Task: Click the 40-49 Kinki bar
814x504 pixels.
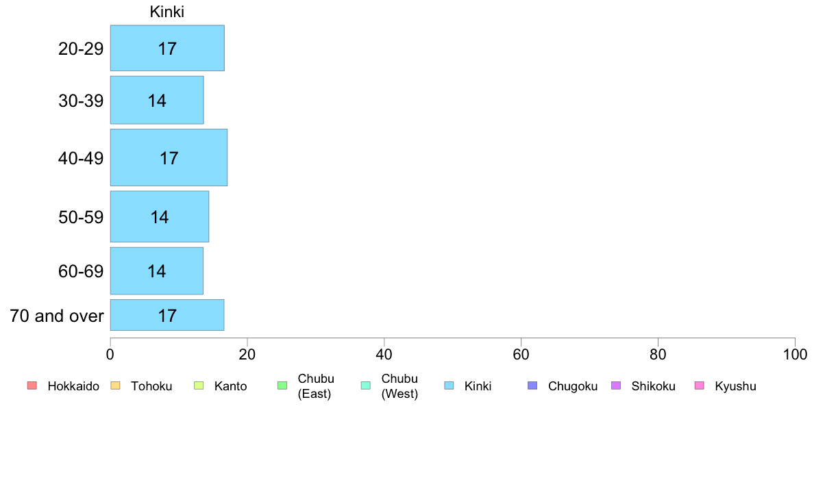Action: pyautogui.click(x=169, y=157)
